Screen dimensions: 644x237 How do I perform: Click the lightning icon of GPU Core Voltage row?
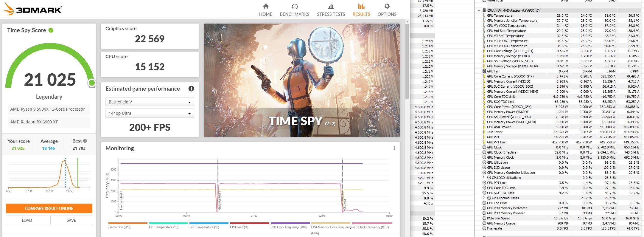pos(484,51)
